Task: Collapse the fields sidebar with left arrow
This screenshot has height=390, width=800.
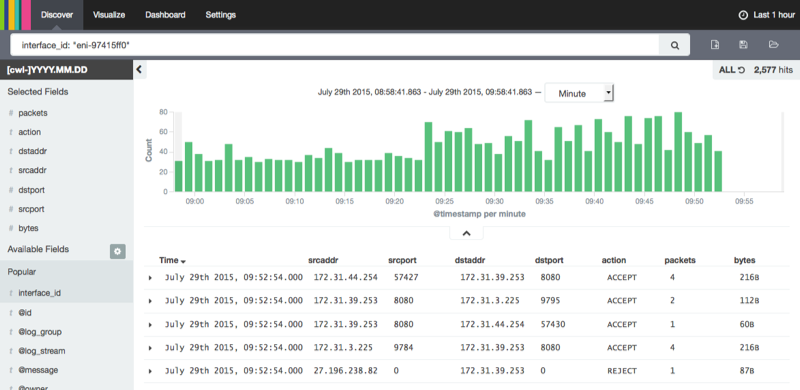Action: click(140, 70)
